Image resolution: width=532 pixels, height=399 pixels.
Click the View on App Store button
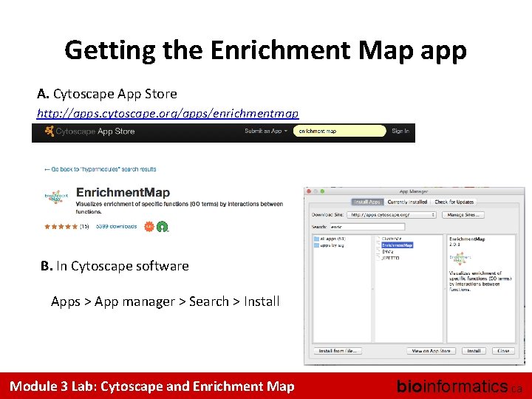click(x=431, y=351)
